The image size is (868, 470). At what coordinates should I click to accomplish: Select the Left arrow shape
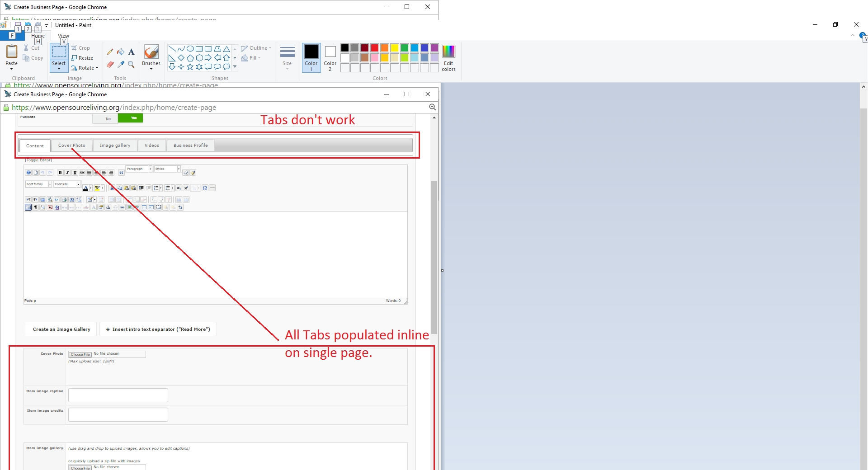tap(217, 58)
